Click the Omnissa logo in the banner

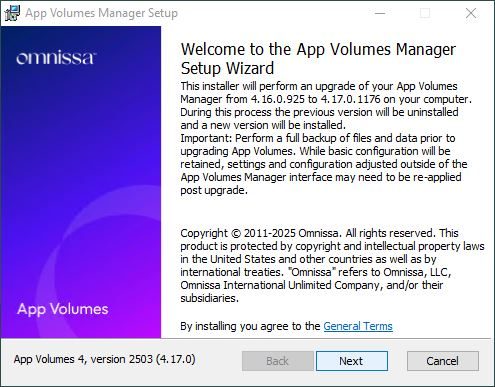tap(56, 58)
